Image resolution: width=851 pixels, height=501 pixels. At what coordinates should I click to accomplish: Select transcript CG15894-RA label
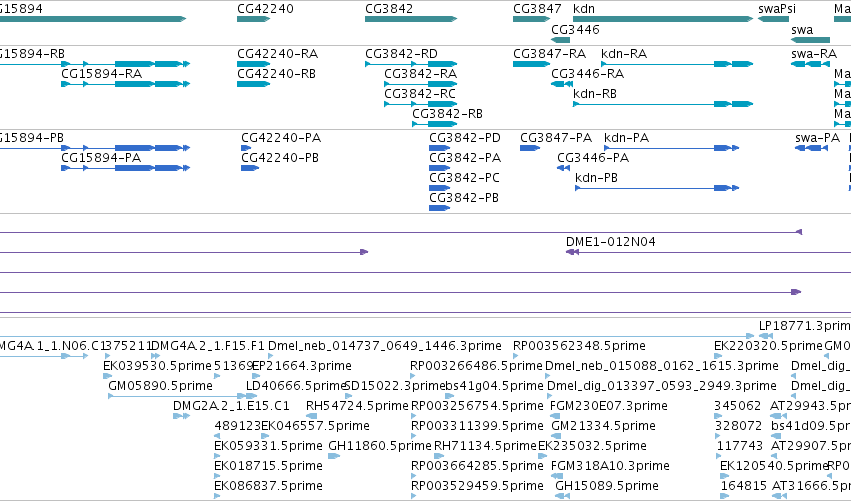point(101,74)
